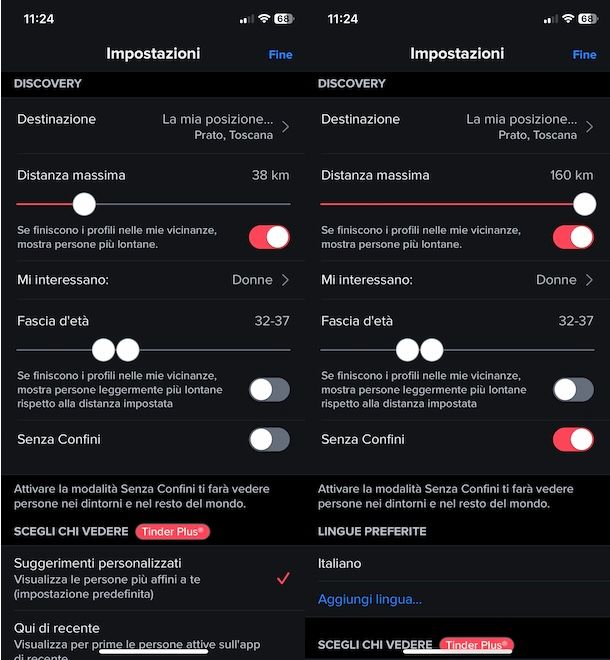Click left age slider minimum handle
Image resolution: width=610 pixels, height=660 pixels.
tap(104, 350)
